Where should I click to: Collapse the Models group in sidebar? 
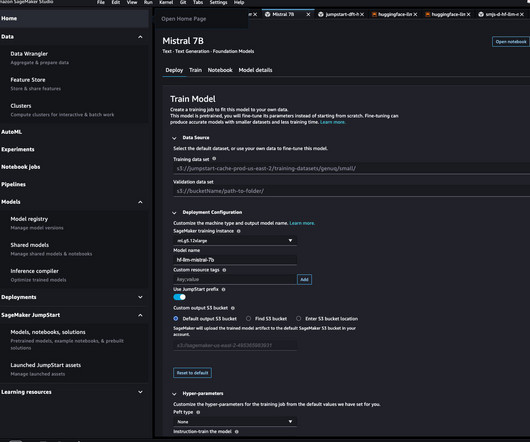[x=140, y=202]
